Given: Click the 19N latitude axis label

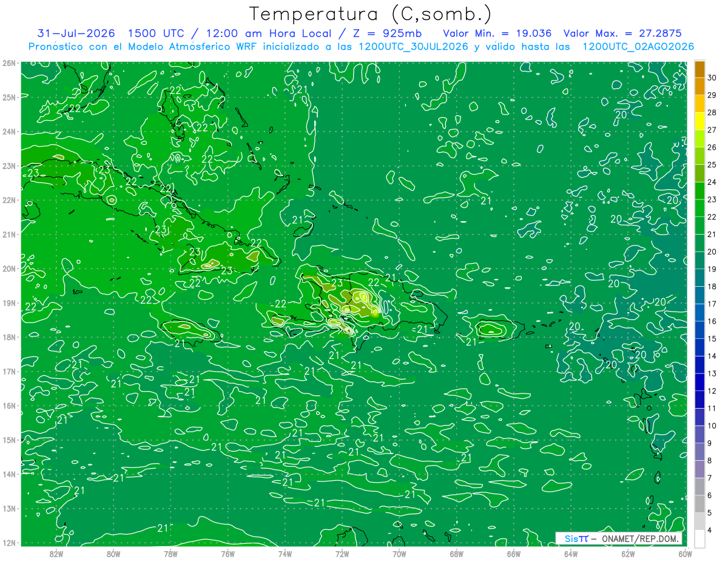Looking at the screenshot, I should point(8,303).
